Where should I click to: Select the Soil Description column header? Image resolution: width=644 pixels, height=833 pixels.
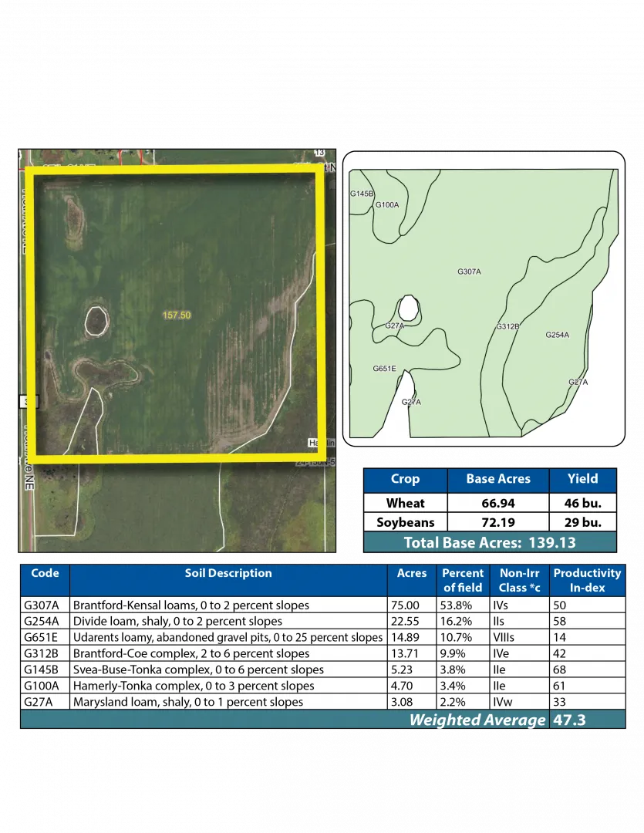228,573
